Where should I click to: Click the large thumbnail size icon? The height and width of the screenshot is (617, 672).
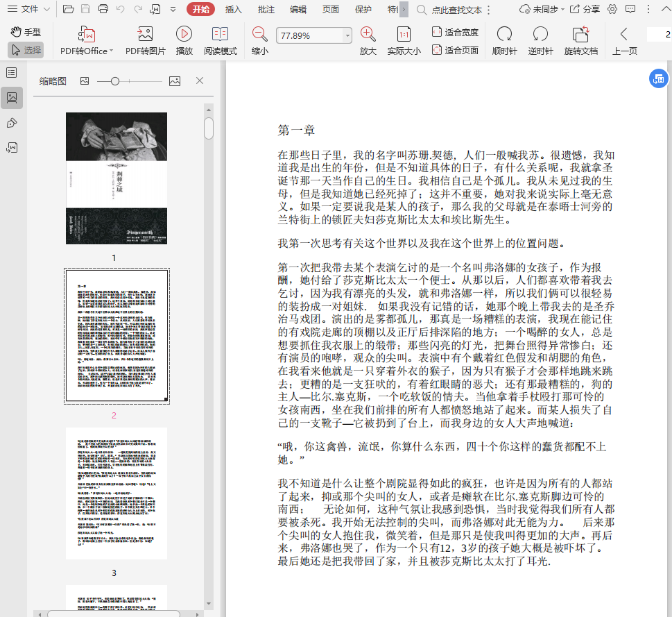coord(175,81)
